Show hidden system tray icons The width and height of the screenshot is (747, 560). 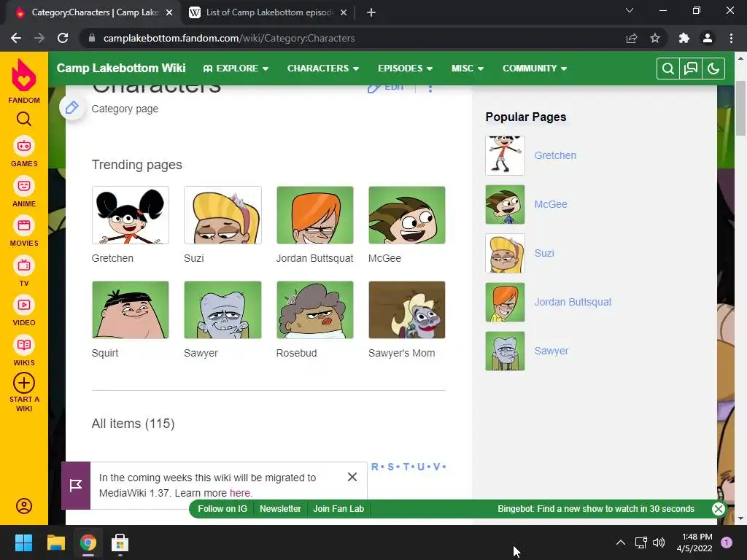click(x=620, y=542)
